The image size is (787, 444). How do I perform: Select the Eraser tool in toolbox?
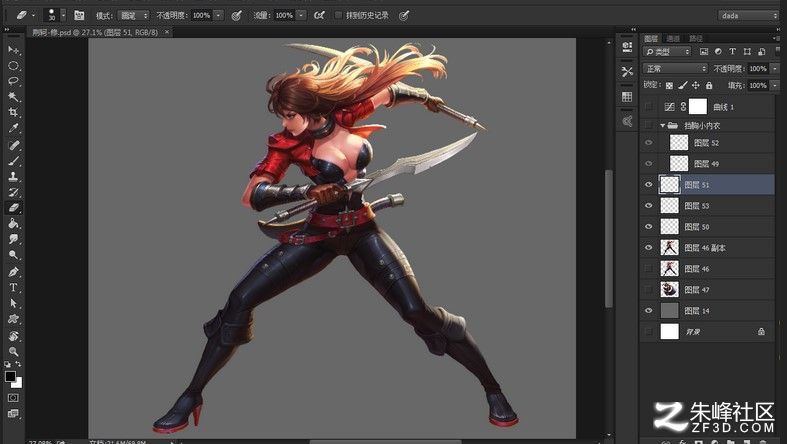click(x=14, y=208)
